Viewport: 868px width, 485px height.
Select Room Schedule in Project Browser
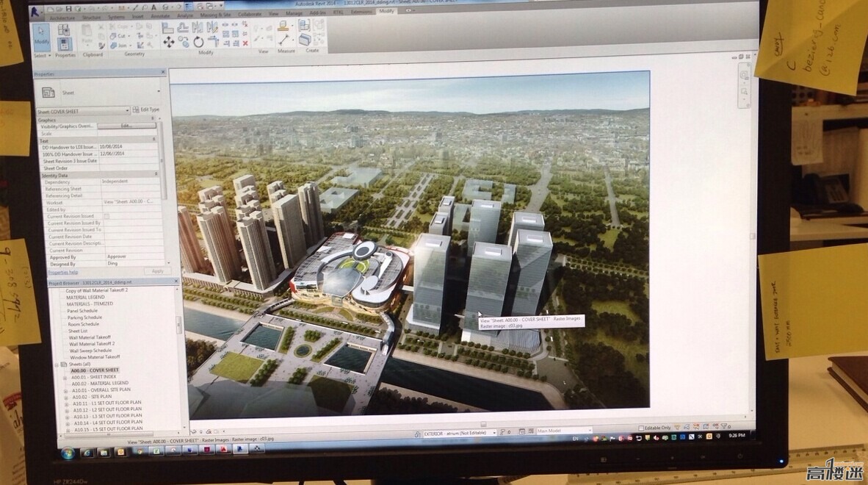click(x=83, y=324)
